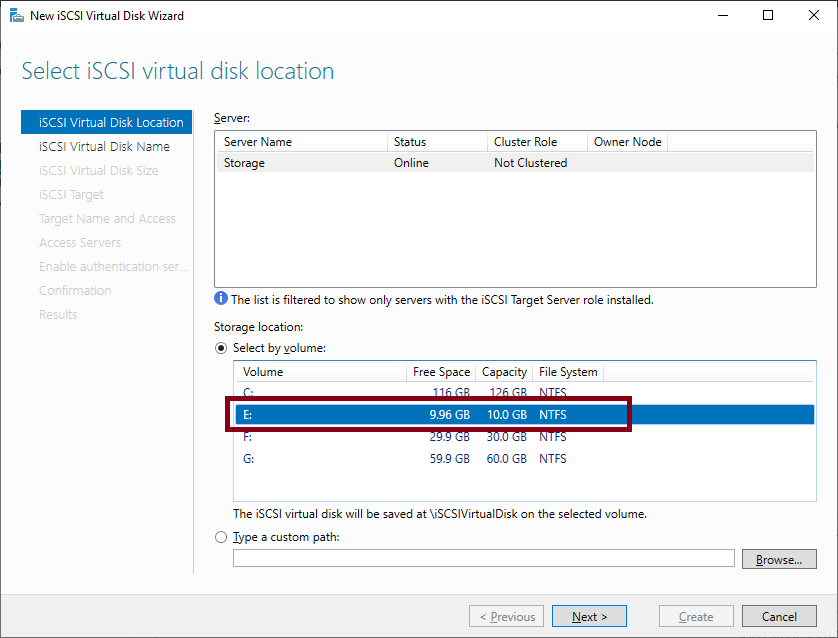The width and height of the screenshot is (838, 638).
Task: Open Target Name and Access step
Action: tap(106, 219)
